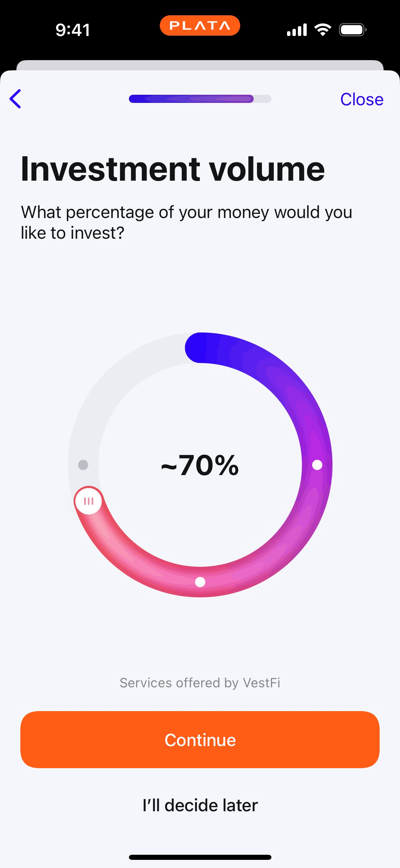Tap the home indicator bar
Image resolution: width=400 pixels, height=868 pixels.
click(x=200, y=857)
